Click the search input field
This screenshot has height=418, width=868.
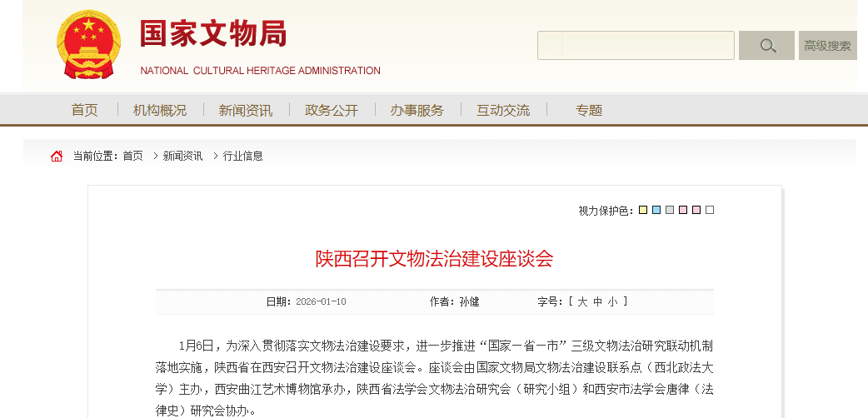tap(636, 46)
